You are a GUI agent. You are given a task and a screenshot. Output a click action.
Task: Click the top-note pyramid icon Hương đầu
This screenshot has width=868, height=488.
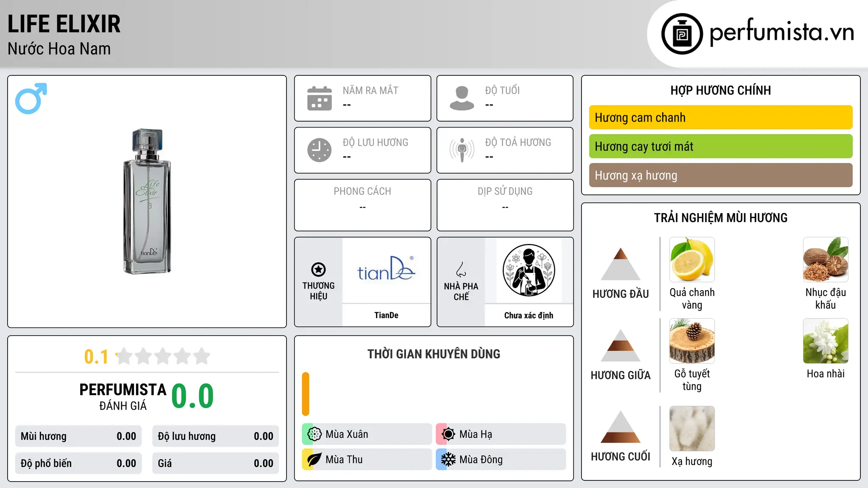(620, 263)
